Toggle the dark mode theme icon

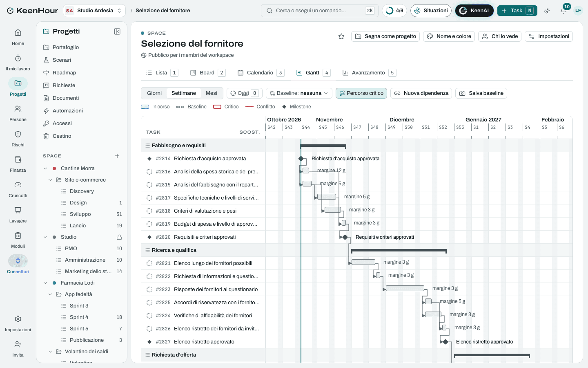coord(547,11)
